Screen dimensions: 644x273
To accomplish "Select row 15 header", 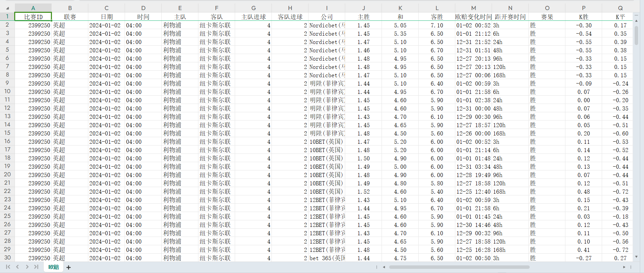I will (7, 133).
